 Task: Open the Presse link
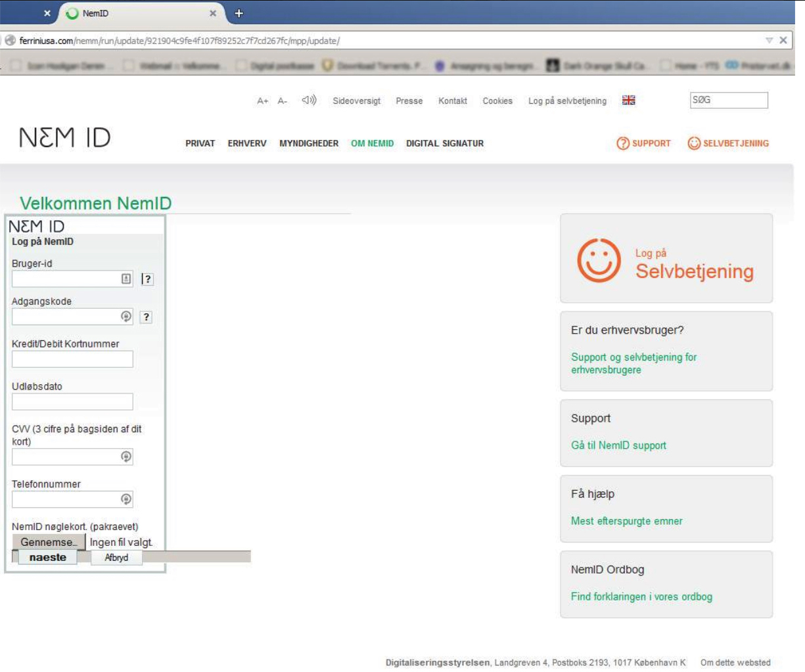[409, 101]
